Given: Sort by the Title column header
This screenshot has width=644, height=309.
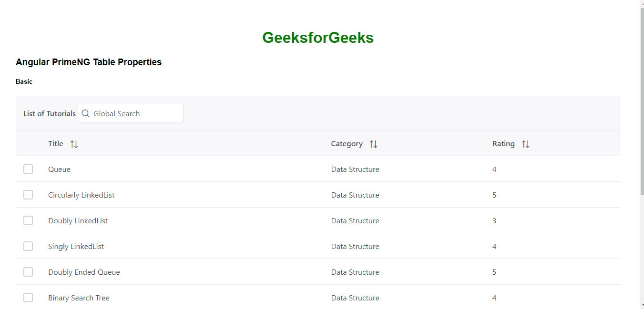Looking at the screenshot, I should click(x=56, y=143).
